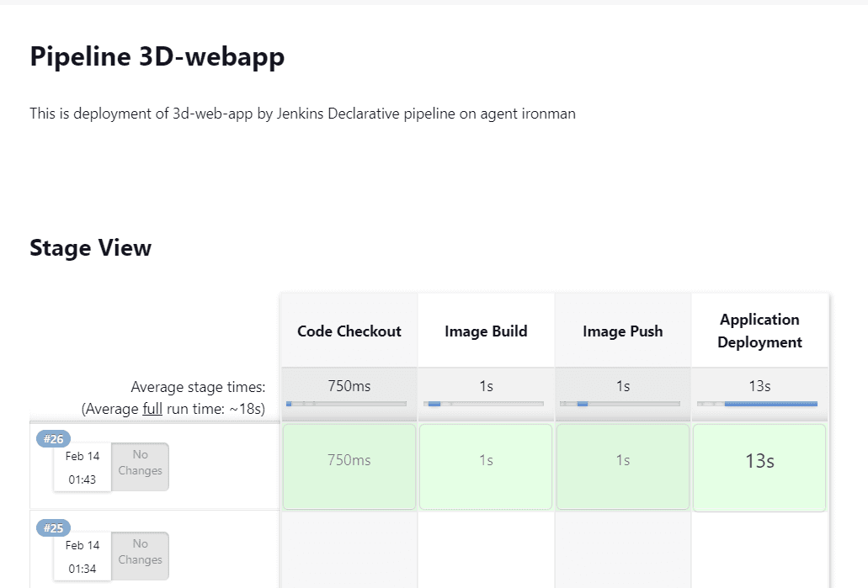Open the 13s Application Deployment stage cell

click(759, 466)
